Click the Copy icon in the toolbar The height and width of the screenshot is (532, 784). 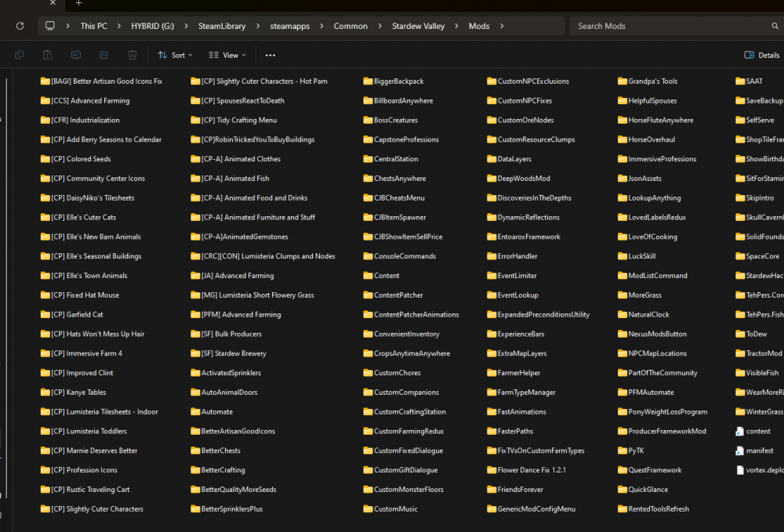click(20, 55)
